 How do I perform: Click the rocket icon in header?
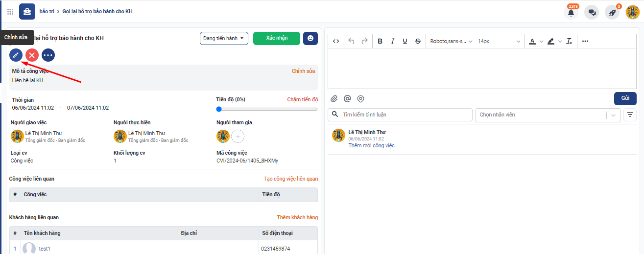[612, 13]
